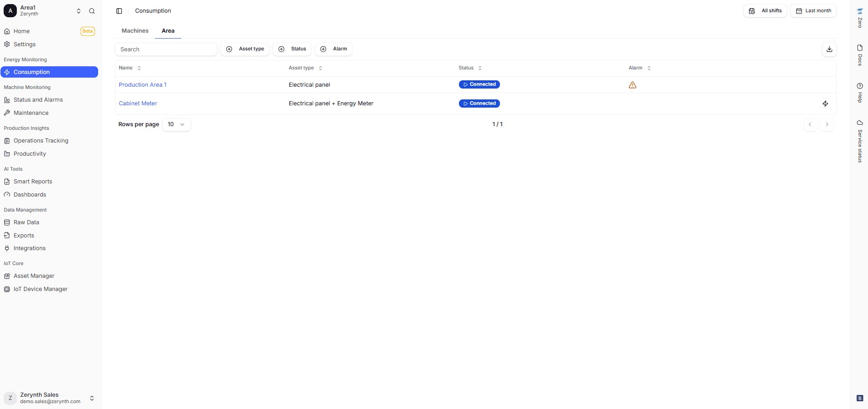Add an Asset type filter
The width and height of the screenshot is (868, 409).
point(245,49)
